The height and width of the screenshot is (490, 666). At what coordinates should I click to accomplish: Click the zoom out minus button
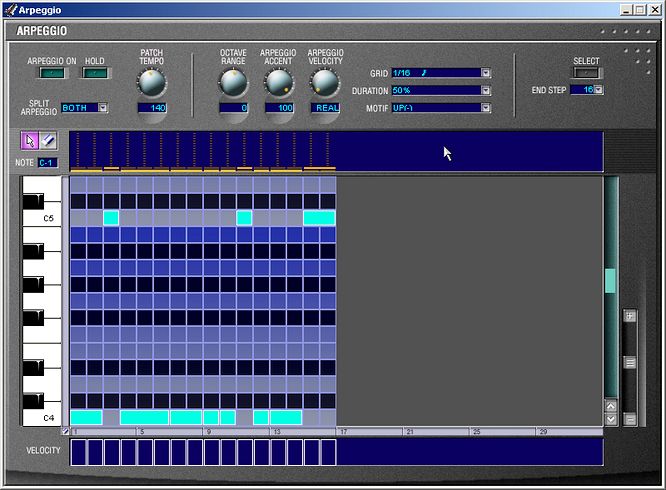coord(630,420)
